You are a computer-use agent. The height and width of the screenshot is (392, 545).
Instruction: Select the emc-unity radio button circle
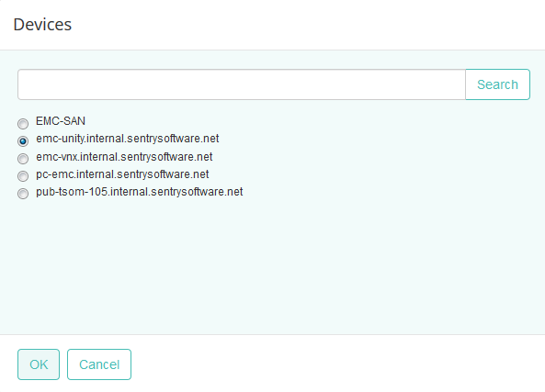tap(23, 141)
